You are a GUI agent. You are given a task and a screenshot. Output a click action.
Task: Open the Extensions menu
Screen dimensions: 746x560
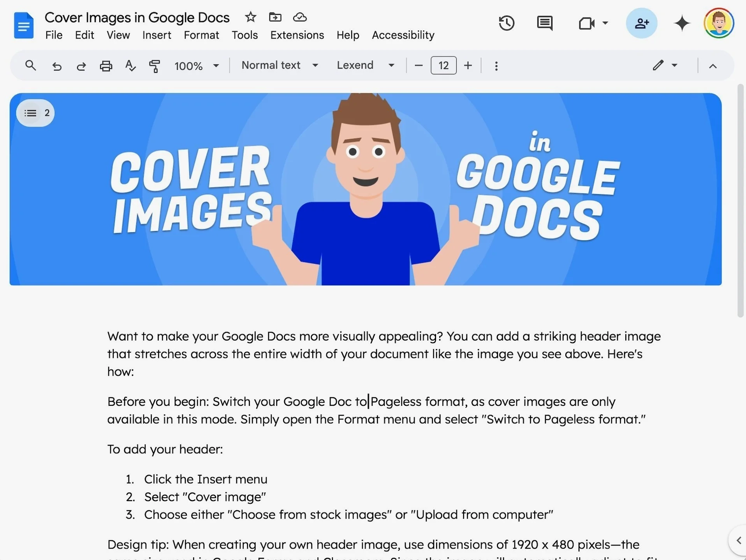pos(297,35)
